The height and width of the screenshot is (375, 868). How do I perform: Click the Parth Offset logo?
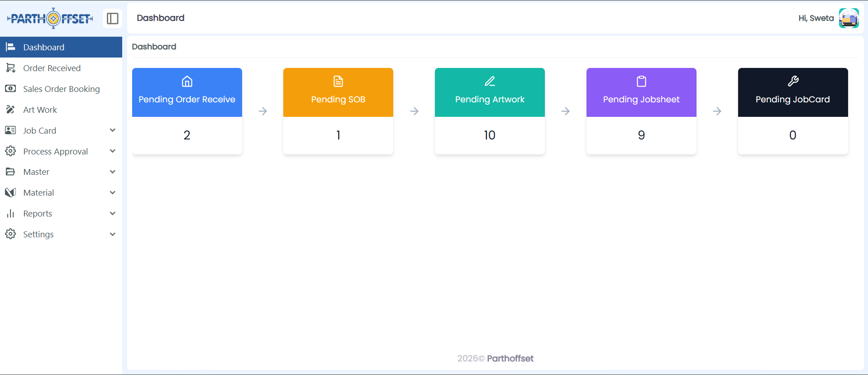pos(50,19)
